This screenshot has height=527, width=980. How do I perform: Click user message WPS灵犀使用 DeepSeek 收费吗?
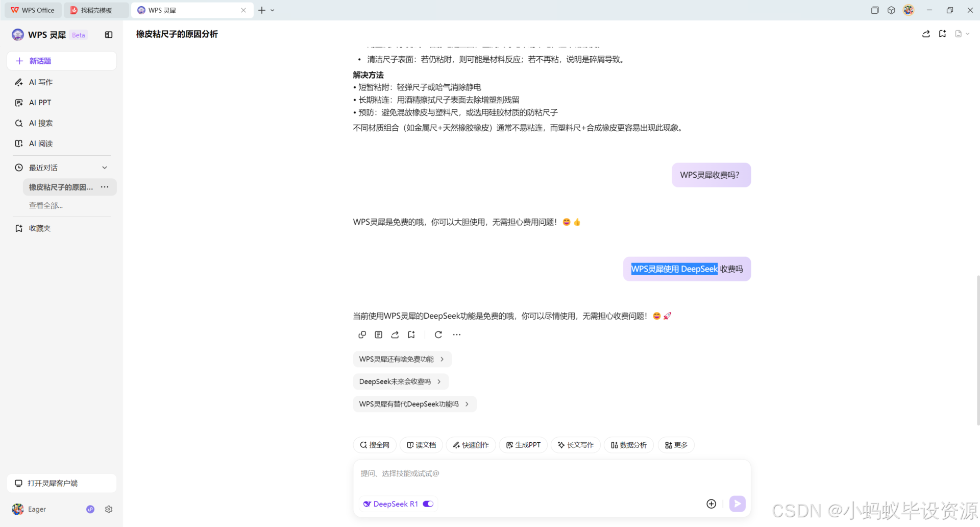coord(687,269)
